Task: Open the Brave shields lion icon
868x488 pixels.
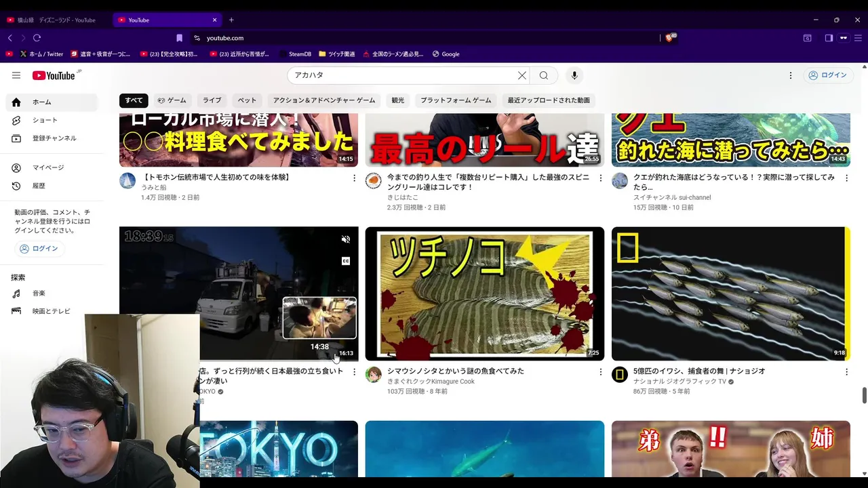Action: coord(671,38)
